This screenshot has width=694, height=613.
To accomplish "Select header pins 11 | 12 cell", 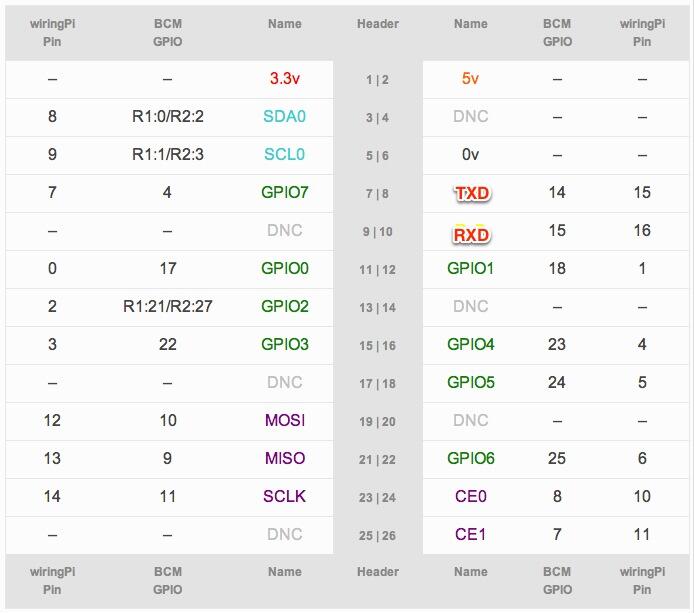I will click(378, 270).
